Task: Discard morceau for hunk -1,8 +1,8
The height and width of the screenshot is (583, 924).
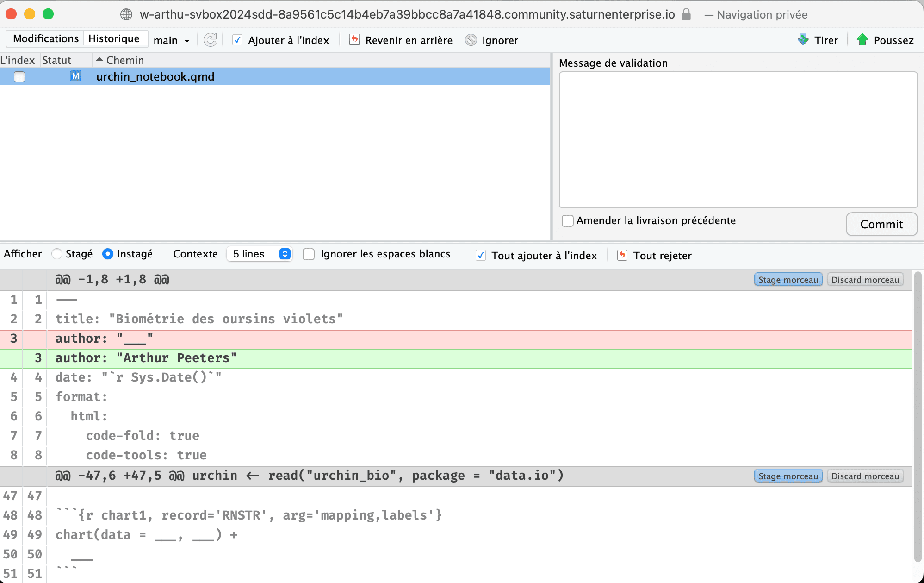Action: 865,280
